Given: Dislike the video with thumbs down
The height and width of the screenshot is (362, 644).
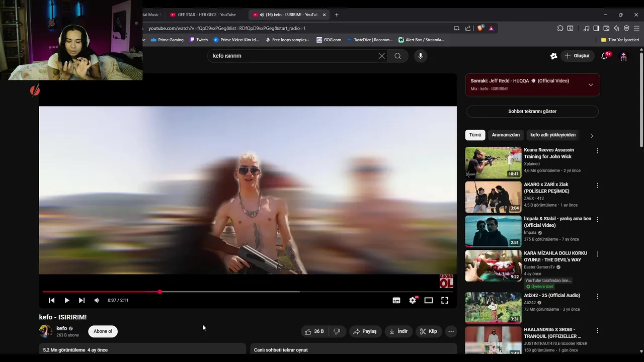Looking at the screenshot, I should (337, 331).
